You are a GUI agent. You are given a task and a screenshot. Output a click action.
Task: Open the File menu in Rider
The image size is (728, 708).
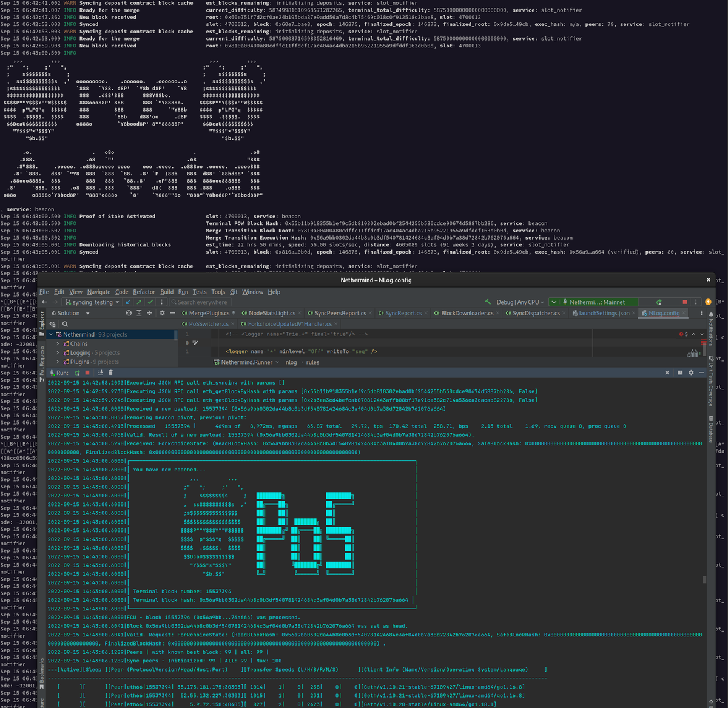[44, 292]
